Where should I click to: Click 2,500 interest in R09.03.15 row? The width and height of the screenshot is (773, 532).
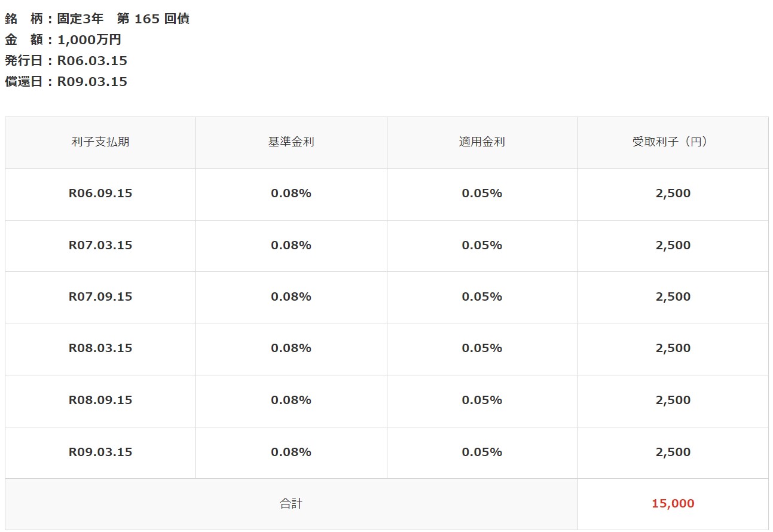coord(673,452)
